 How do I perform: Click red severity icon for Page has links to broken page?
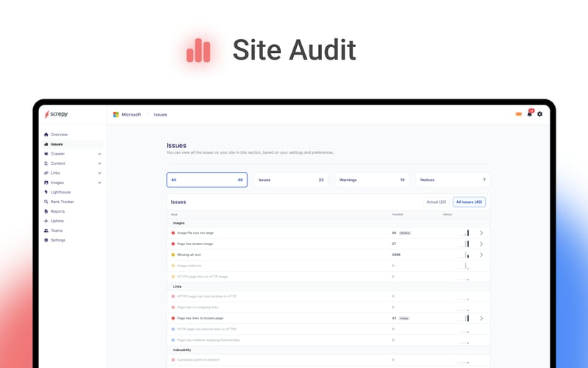(x=173, y=318)
